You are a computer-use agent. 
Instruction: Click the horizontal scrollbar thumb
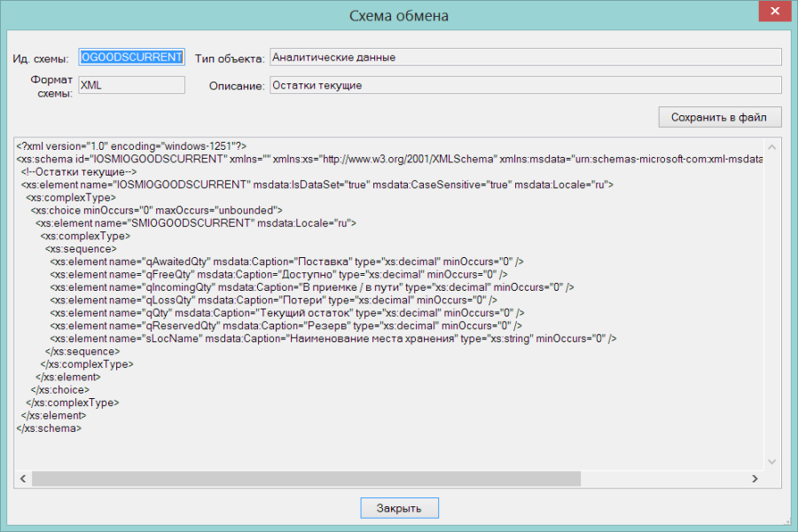click(x=306, y=479)
